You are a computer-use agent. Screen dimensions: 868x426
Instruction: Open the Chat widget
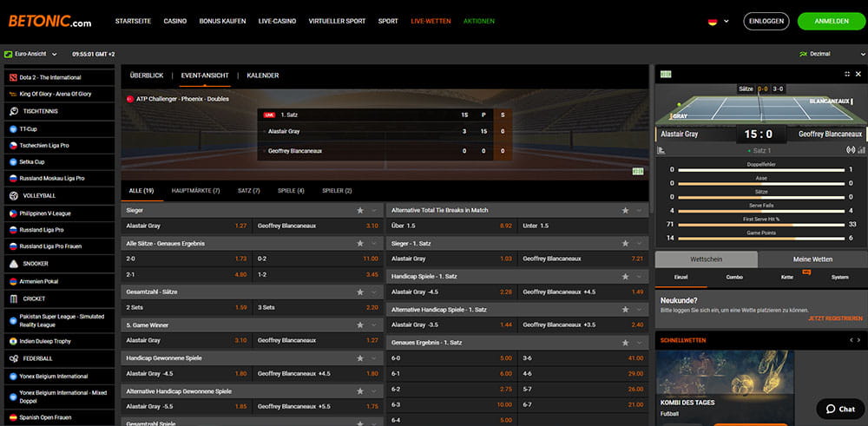pos(840,409)
